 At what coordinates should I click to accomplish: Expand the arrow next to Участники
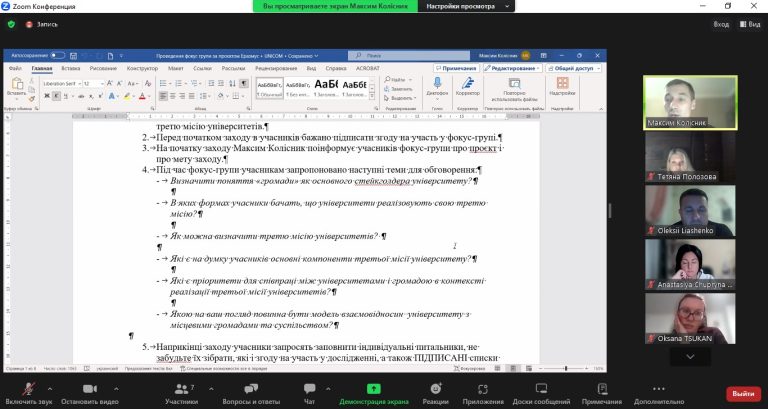pos(211,389)
